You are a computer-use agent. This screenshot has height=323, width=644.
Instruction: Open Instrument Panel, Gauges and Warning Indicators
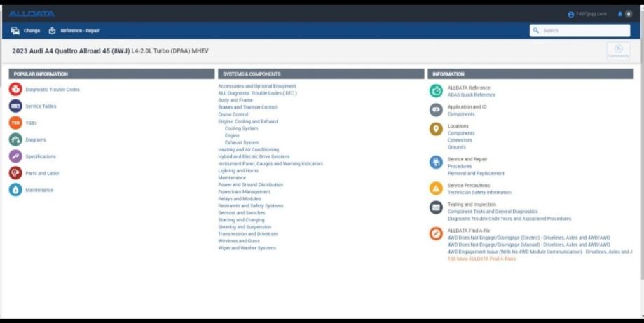click(x=270, y=164)
